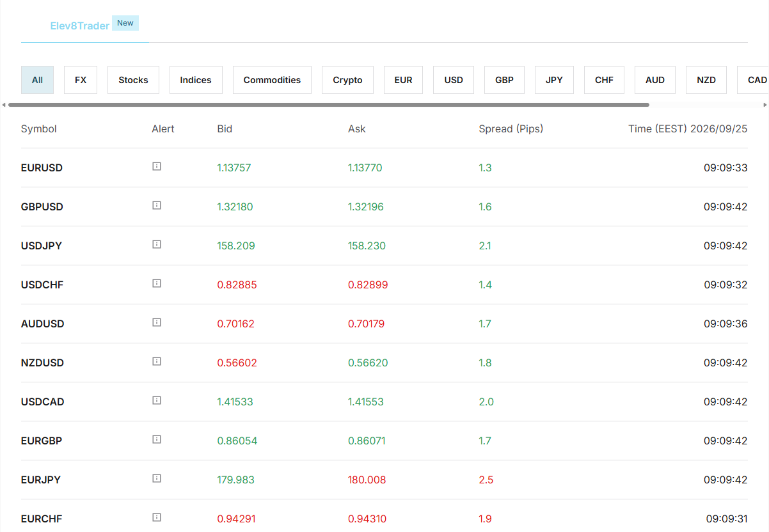The width and height of the screenshot is (769, 532).
Task: Select the EURGBP symbol
Action: point(42,441)
